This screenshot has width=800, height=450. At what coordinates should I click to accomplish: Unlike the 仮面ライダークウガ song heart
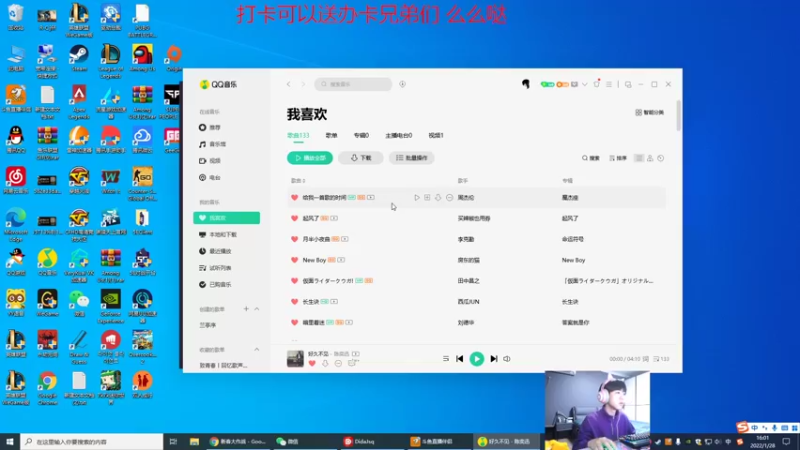click(294, 281)
